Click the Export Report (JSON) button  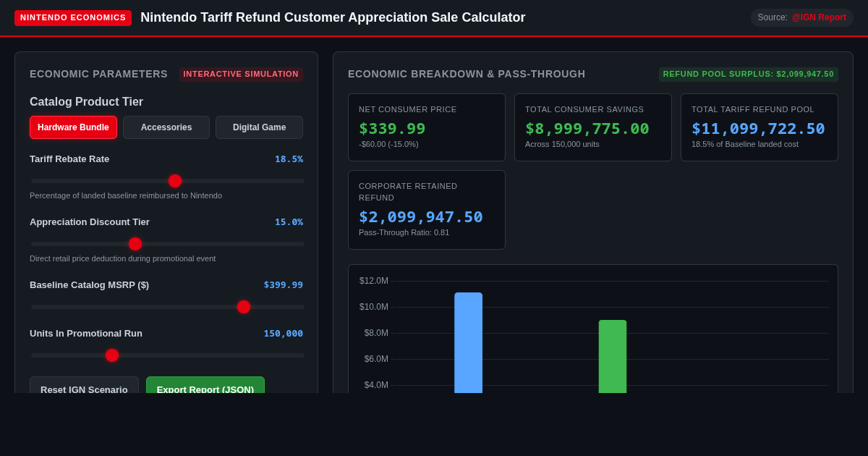(x=205, y=385)
